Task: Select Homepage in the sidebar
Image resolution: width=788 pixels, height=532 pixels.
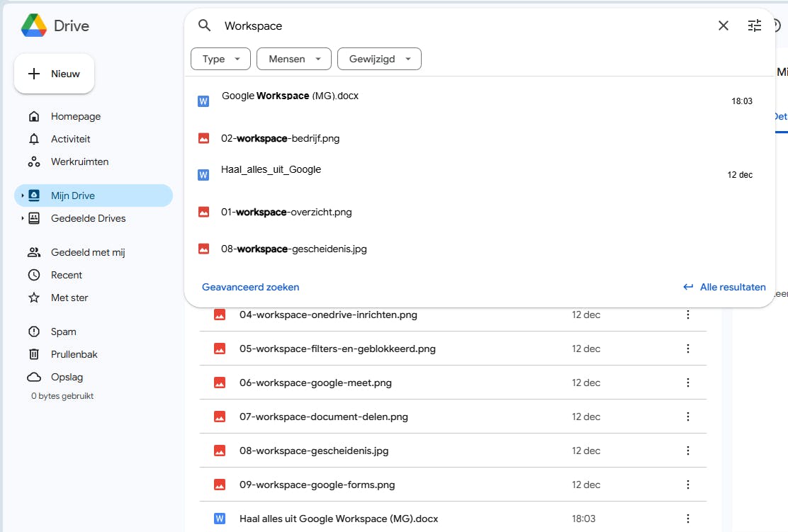Action: click(75, 116)
